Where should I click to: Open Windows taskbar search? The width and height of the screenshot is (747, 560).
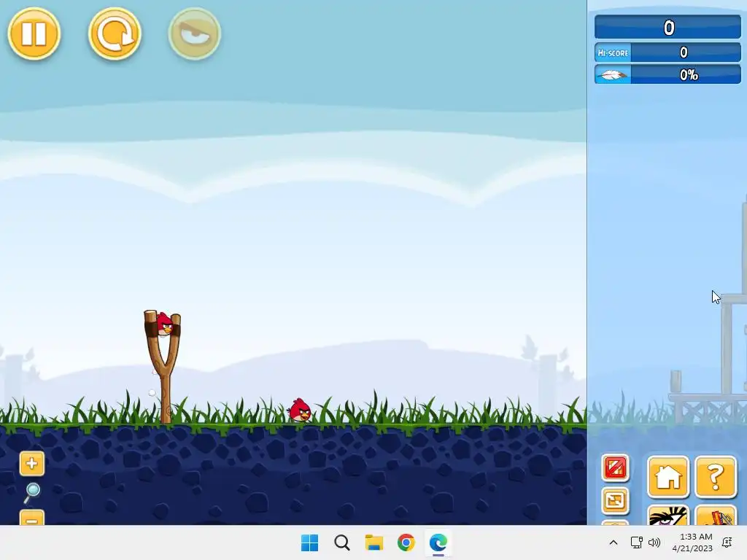[342, 542]
